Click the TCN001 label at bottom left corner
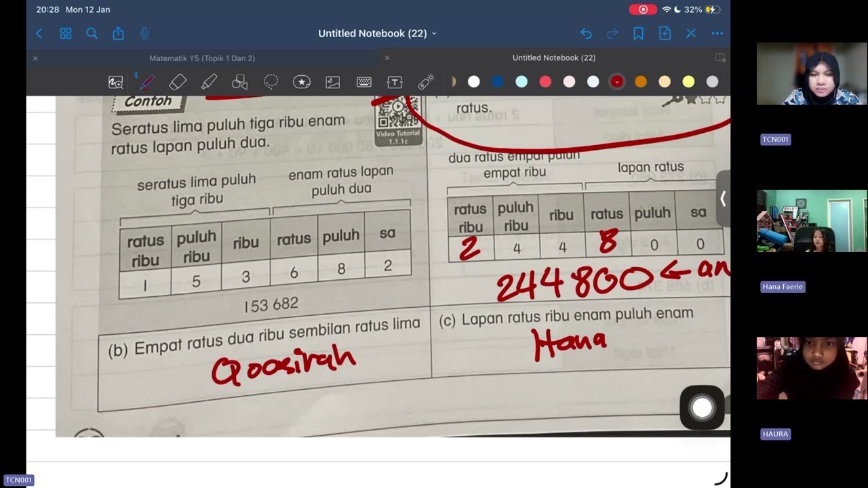The image size is (868, 488). (19, 480)
